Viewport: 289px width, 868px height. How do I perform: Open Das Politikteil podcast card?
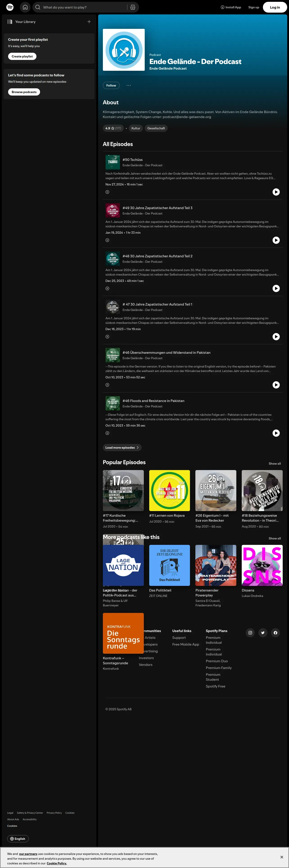point(169,571)
